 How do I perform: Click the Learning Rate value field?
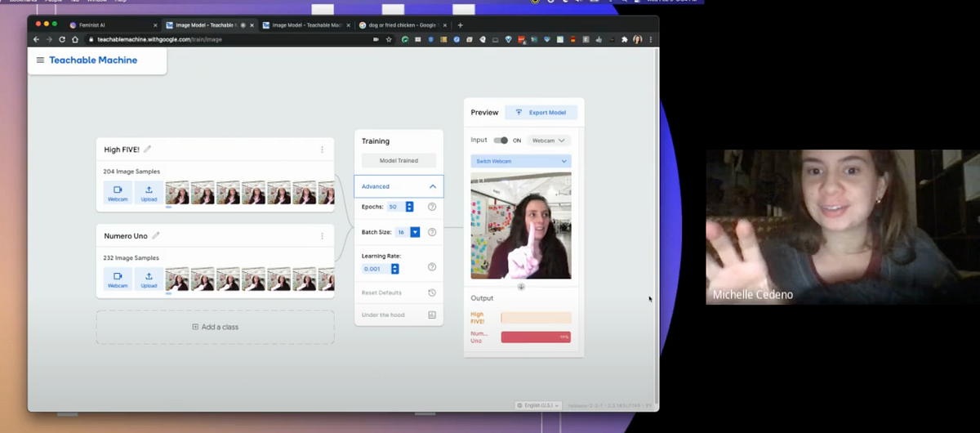[x=376, y=269]
